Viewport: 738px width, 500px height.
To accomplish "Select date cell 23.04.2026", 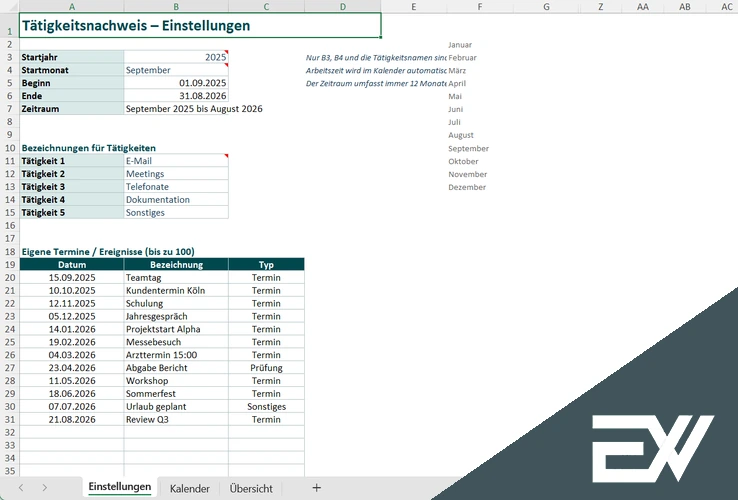I will point(72,368).
